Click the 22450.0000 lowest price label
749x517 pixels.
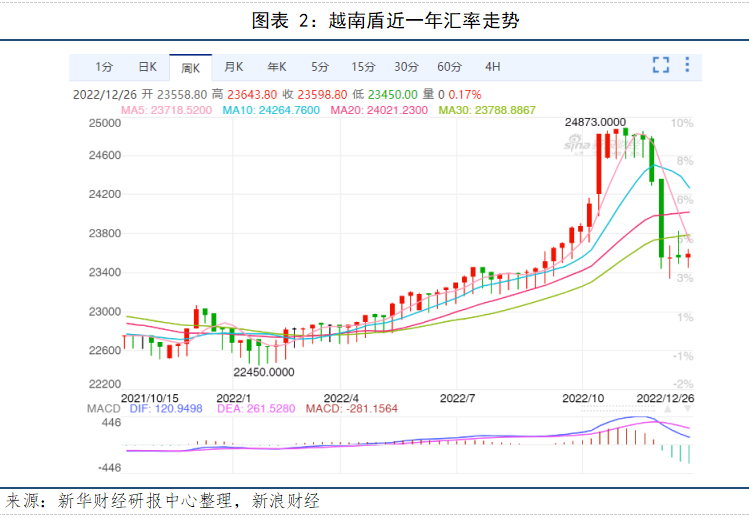tap(264, 372)
